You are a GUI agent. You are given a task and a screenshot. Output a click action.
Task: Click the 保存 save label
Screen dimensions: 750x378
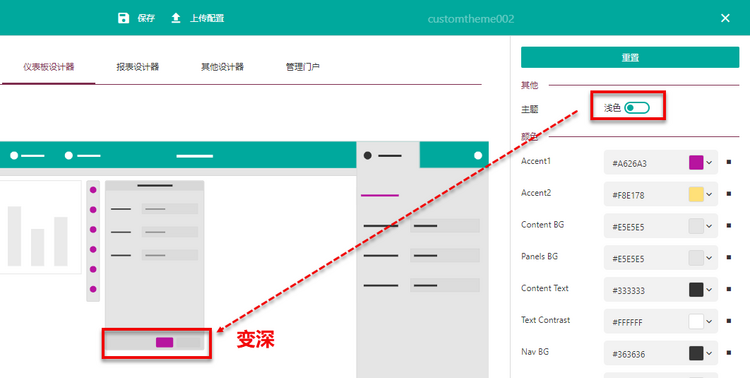(146, 18)
